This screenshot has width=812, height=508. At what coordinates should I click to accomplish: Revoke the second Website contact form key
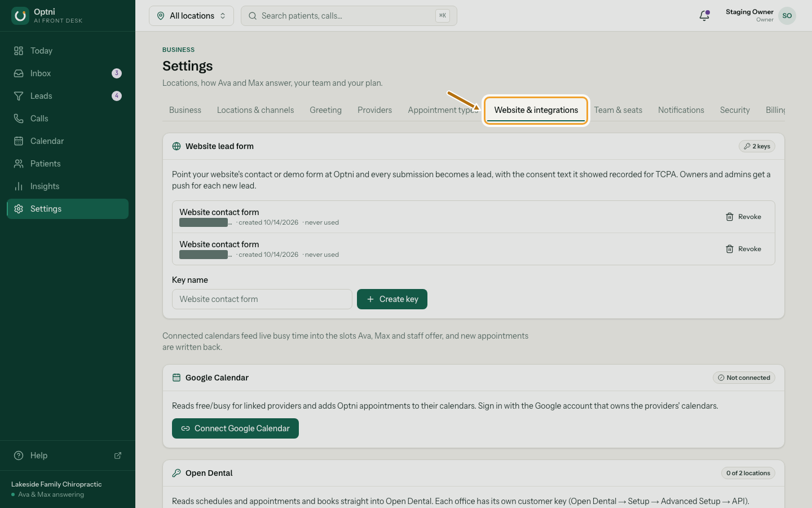(743, 249)
